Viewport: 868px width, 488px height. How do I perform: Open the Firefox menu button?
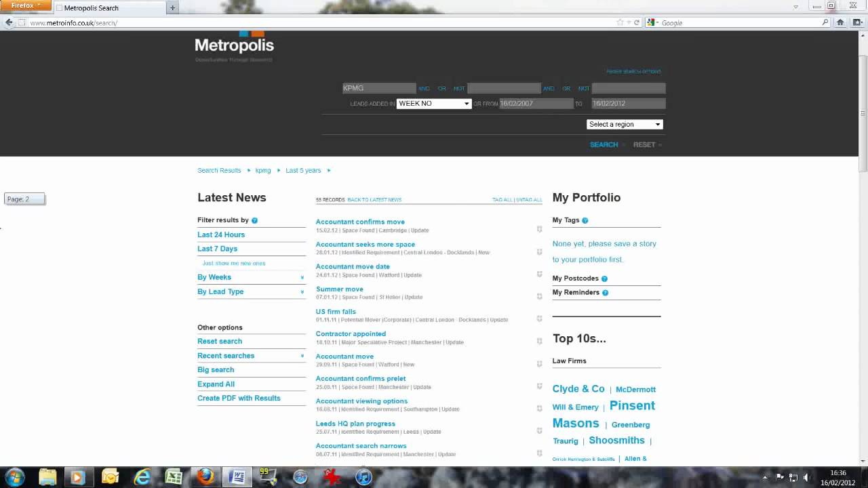[x=26, y=5]
